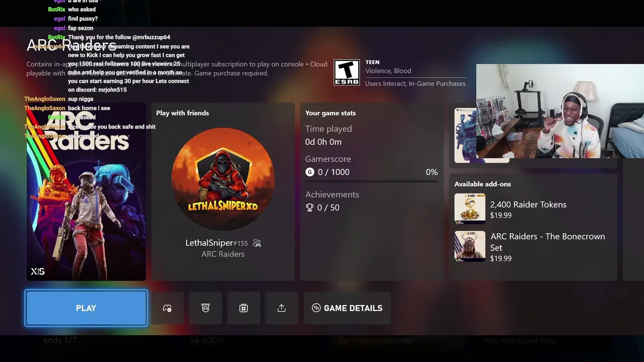Click the '0d 0h 0m' time value
644x362 pixels.
(324, 142)
